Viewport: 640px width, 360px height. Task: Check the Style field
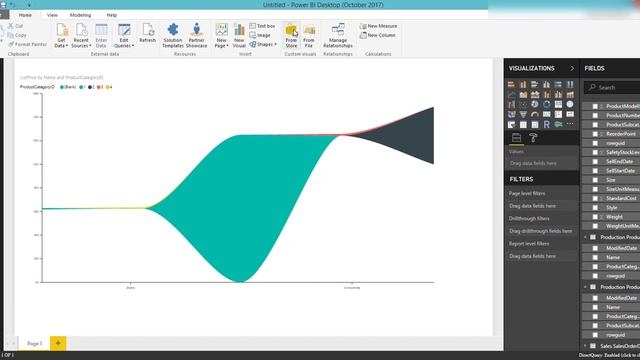595,208
